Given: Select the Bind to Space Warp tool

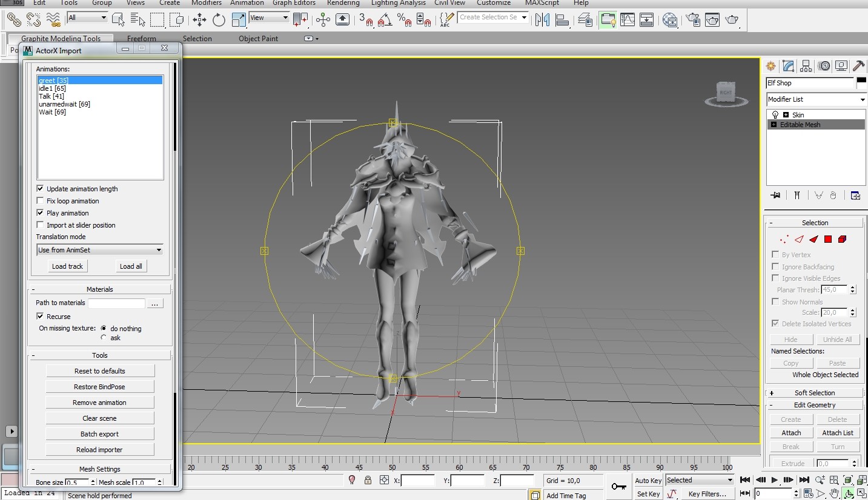Looking at the screenshot, I should pyautogui.click(x=53, y=19).
